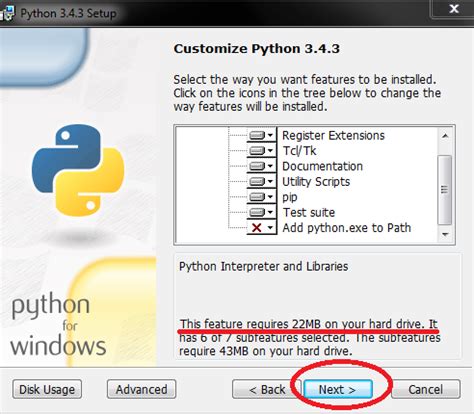This screenshot has height=414, width=474.
Task: Continue with the Next > button
Action: pos(338,389)
